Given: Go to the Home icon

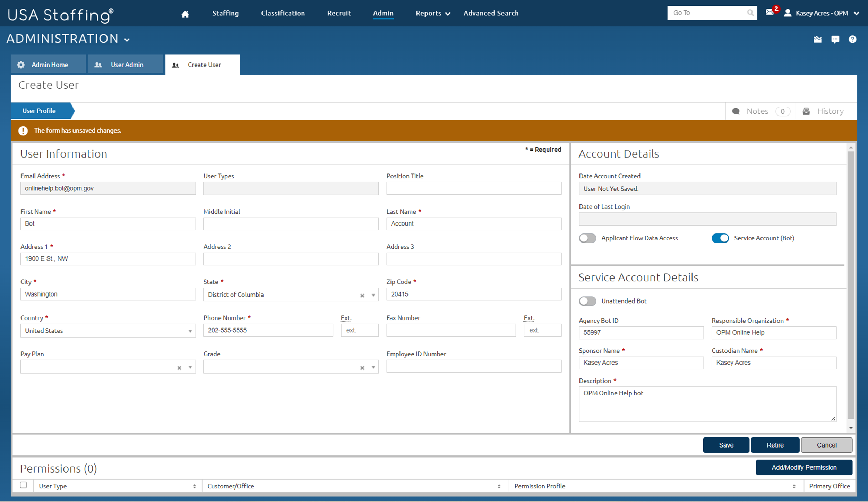Looking at the screenshot, I should pos(185,14).
